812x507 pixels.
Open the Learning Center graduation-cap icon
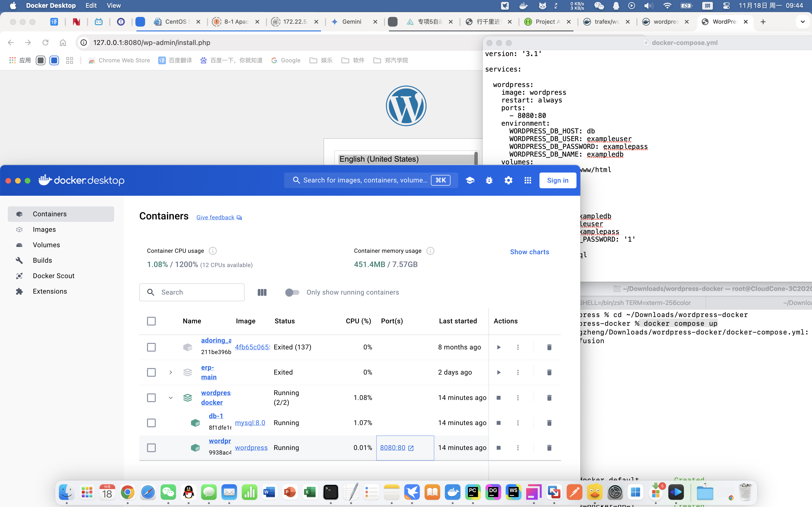tap(470, 180)
